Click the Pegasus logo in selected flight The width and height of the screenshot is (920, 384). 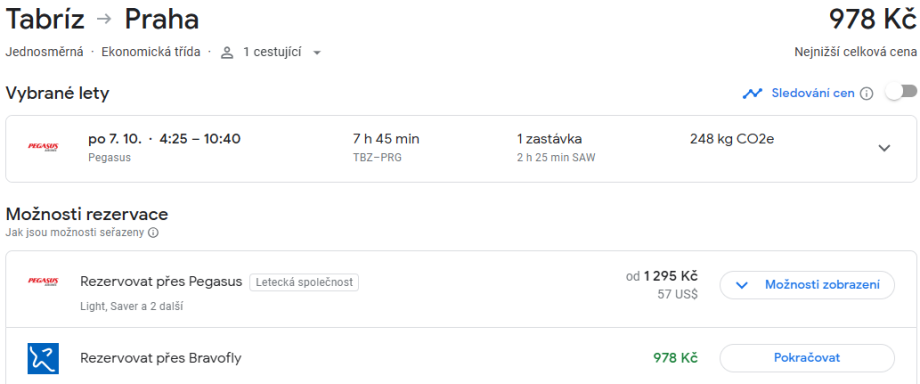pos(43,147)
